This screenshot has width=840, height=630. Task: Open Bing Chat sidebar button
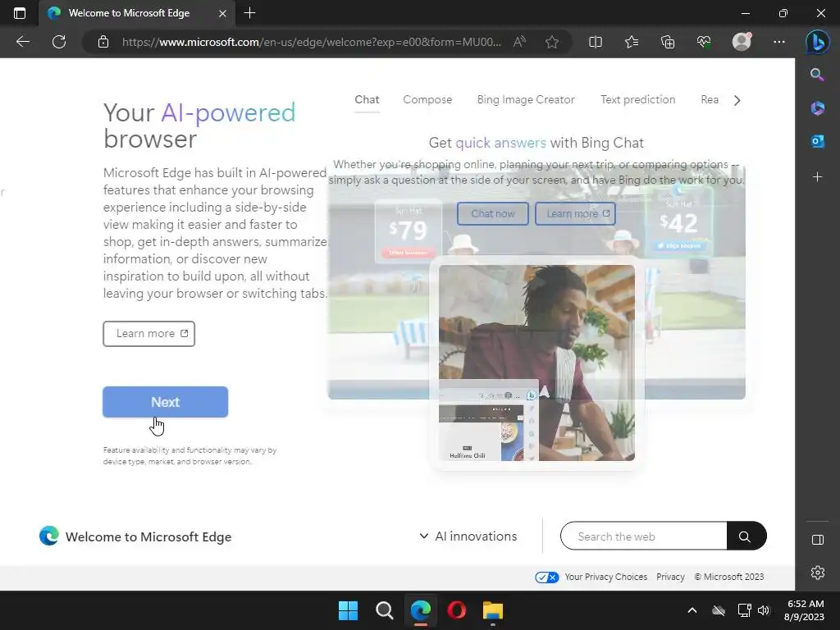tap(817, 42)
